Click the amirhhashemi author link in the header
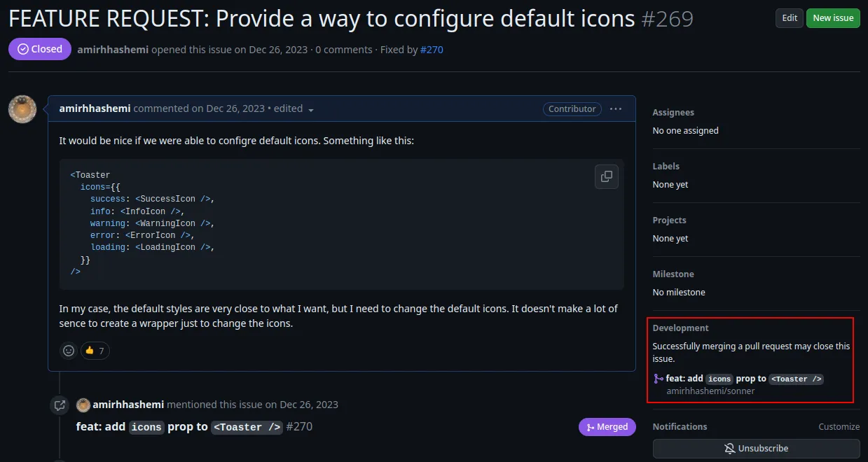 (113, 50)
